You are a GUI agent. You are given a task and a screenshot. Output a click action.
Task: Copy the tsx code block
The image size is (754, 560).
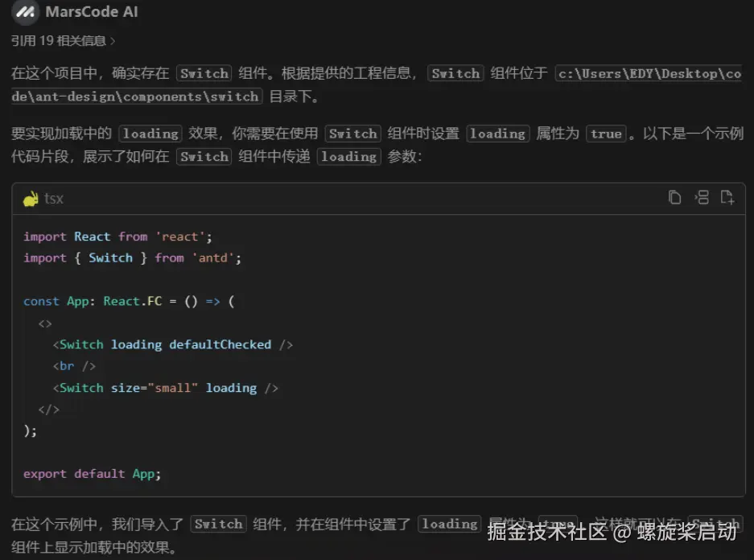674,198
